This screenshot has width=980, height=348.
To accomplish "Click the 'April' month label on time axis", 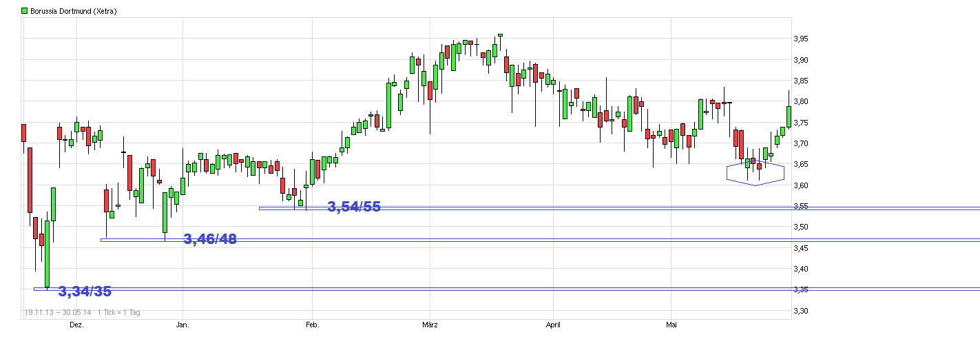I will [554, 324].
